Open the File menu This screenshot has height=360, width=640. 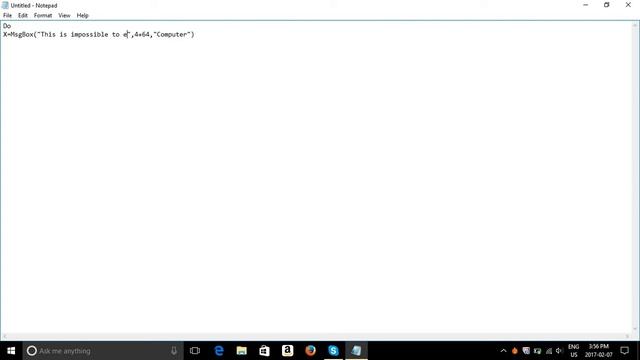(x=7, y=16)
